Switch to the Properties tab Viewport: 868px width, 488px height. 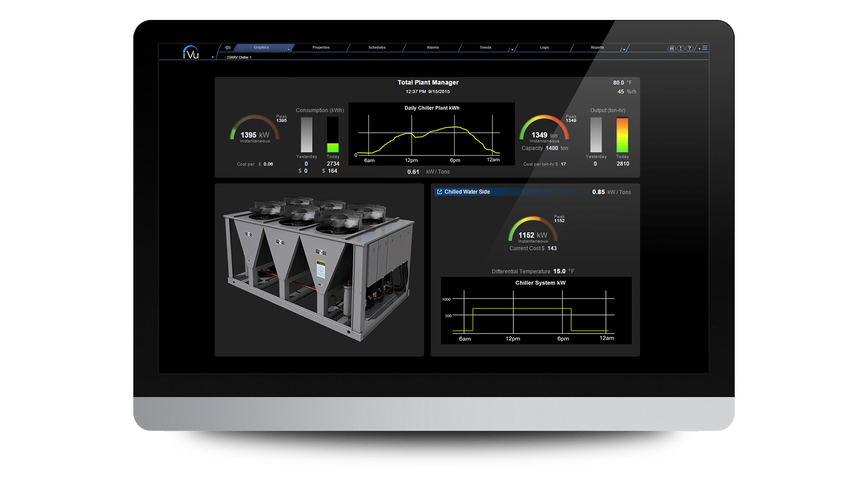pos(321,47)
